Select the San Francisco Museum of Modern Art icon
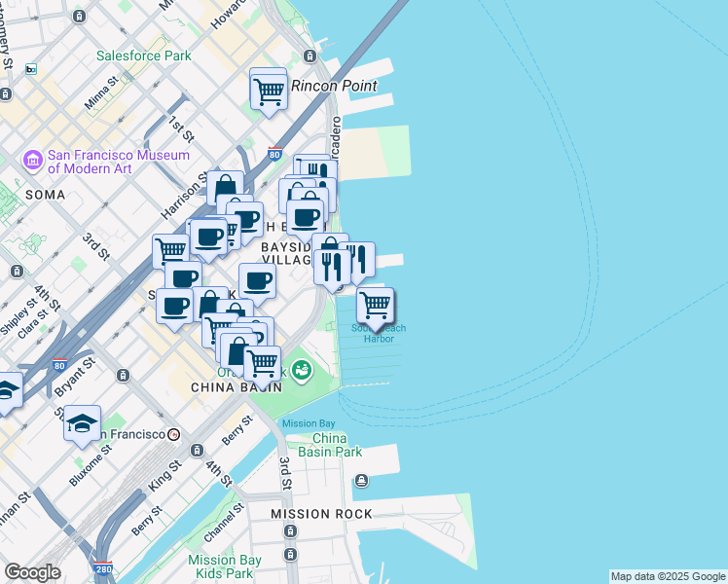Screen dimensions: 728x584 pos(33,160)
